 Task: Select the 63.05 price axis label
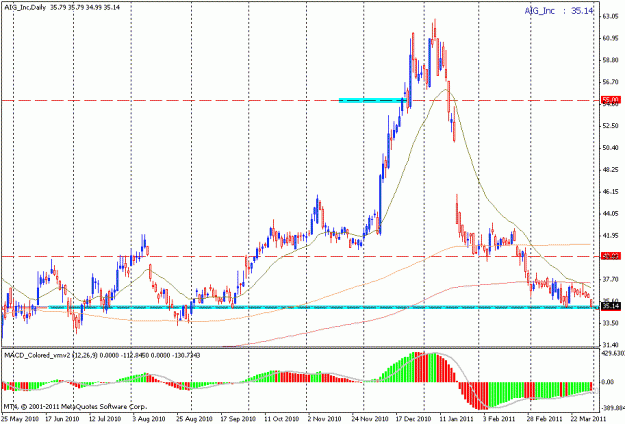click(611, 16)
